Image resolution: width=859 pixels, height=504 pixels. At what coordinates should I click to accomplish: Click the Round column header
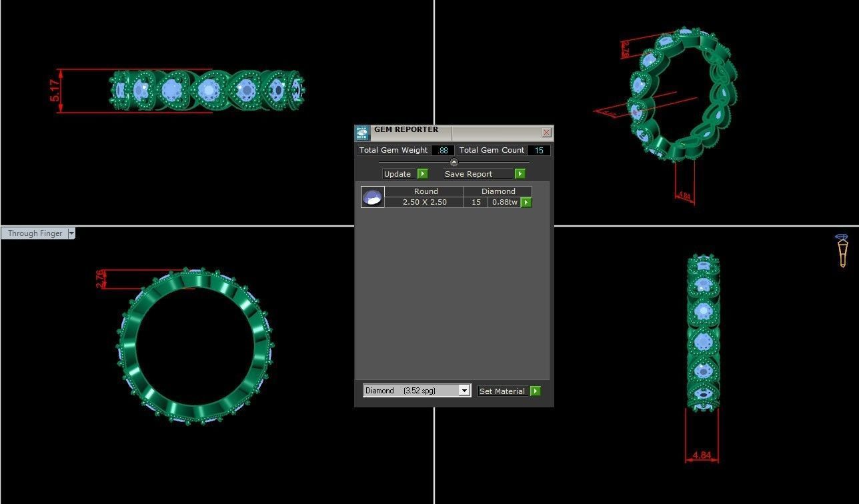coord(425,191)
